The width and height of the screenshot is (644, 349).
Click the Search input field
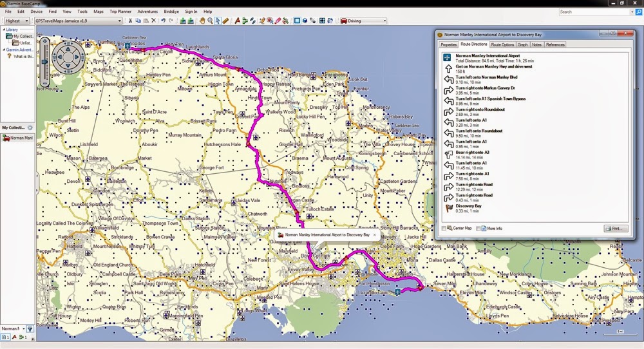(x=594, y=12)
